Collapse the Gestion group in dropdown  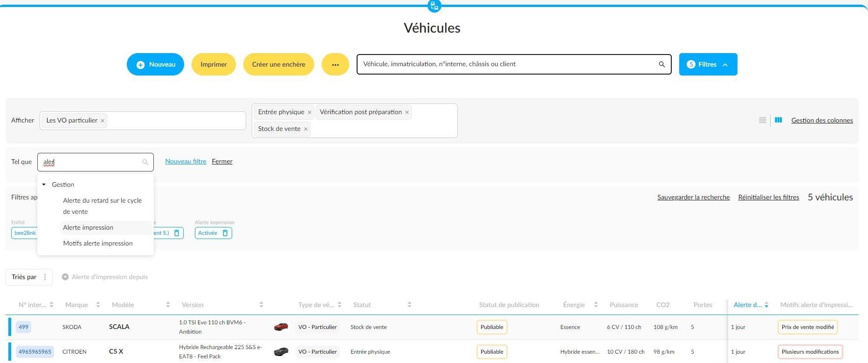pyautogui.click(x=44, y=185)
